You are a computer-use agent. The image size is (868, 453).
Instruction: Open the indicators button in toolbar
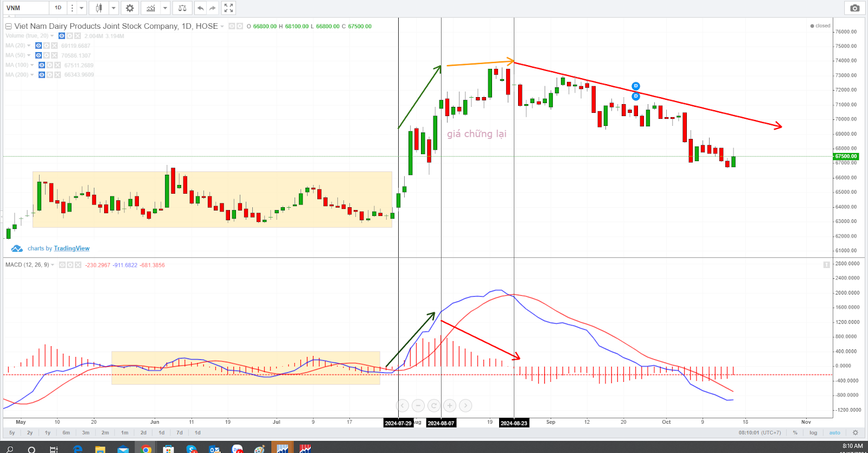coord(150,8)
